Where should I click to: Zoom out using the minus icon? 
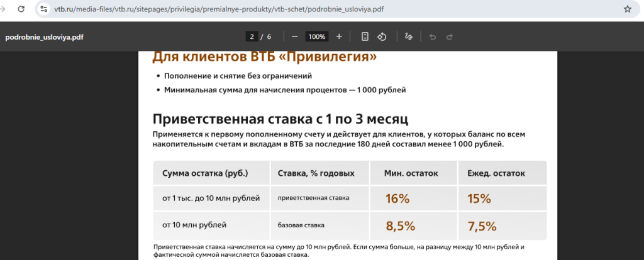[294, 36]
